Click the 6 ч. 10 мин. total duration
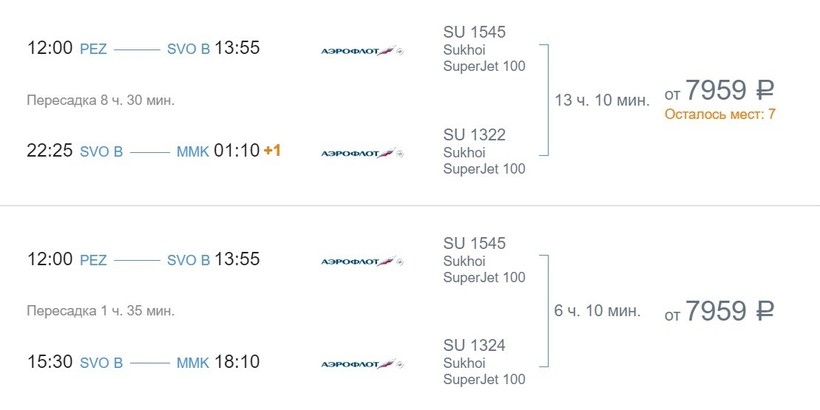Image resolution: width=820 pixels, height=410 pixels. [597, 311]
